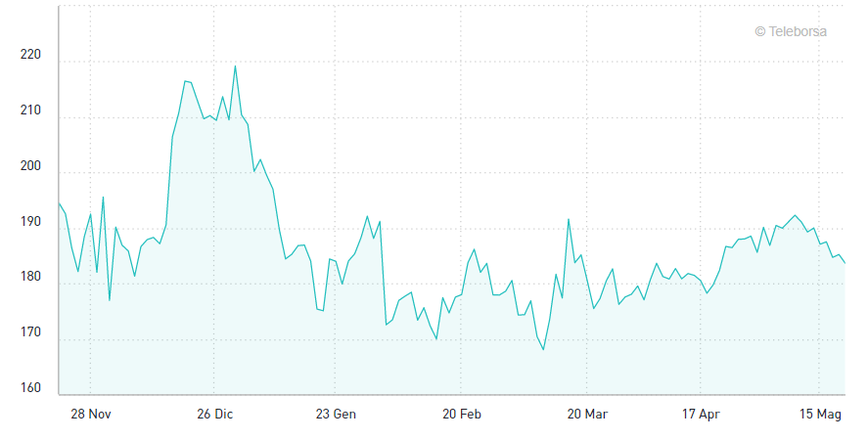Click the 23 Gen date label

(x=337, y=415)
